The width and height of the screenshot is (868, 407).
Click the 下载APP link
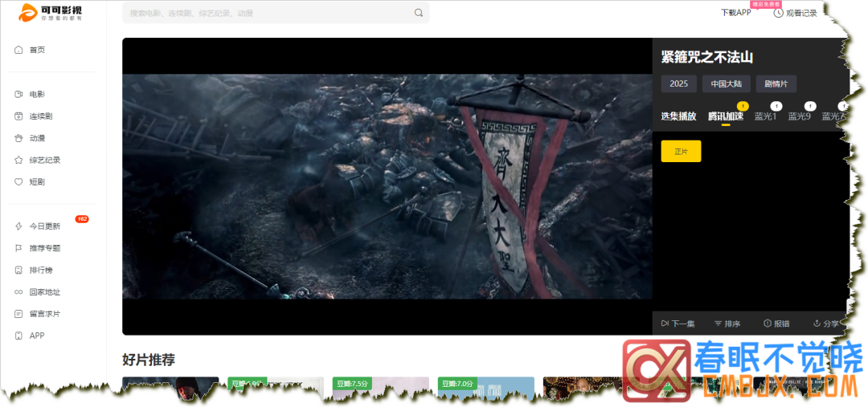point(735,13)
